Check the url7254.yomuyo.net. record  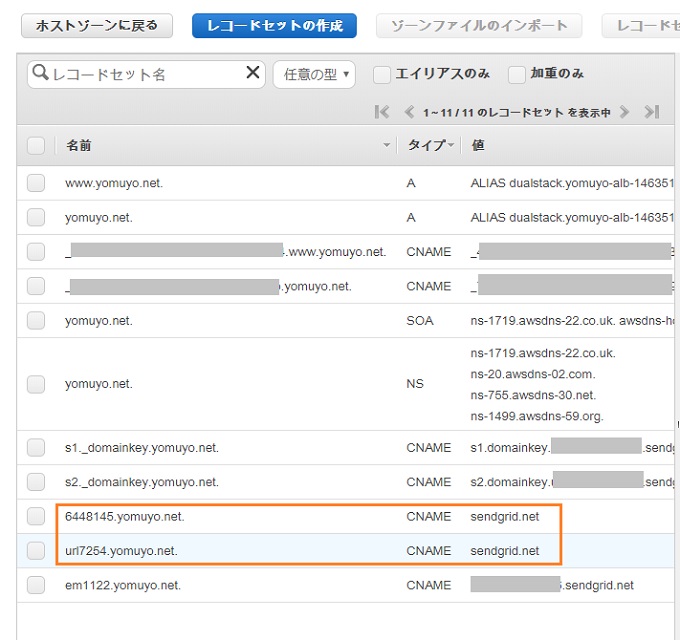pyautogui.click(x=36, y=551)
